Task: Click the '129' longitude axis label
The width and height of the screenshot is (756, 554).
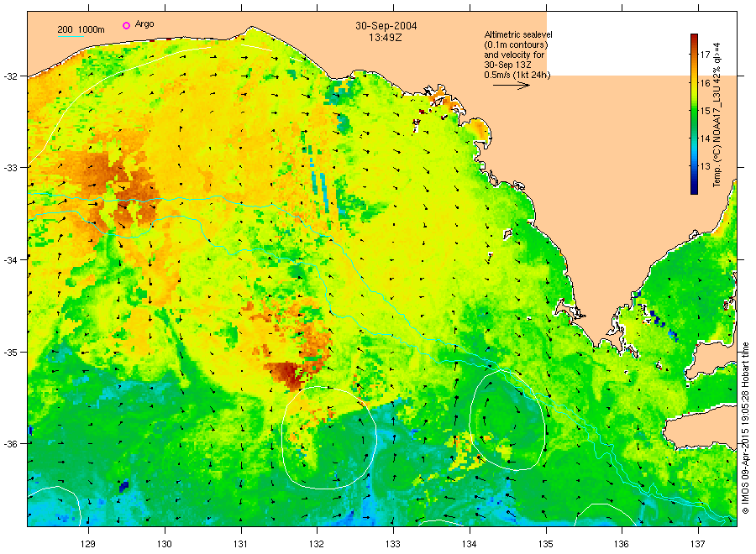Action: pos(88,544)
